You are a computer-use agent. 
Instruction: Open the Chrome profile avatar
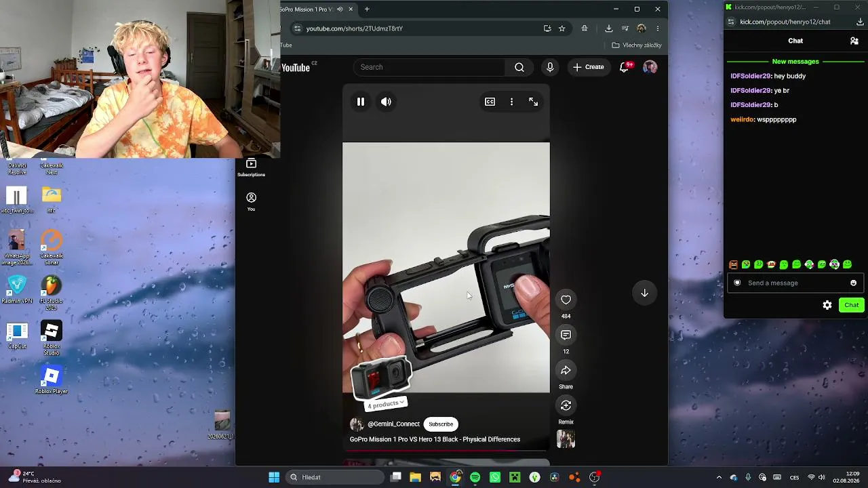tap(642, 28)
